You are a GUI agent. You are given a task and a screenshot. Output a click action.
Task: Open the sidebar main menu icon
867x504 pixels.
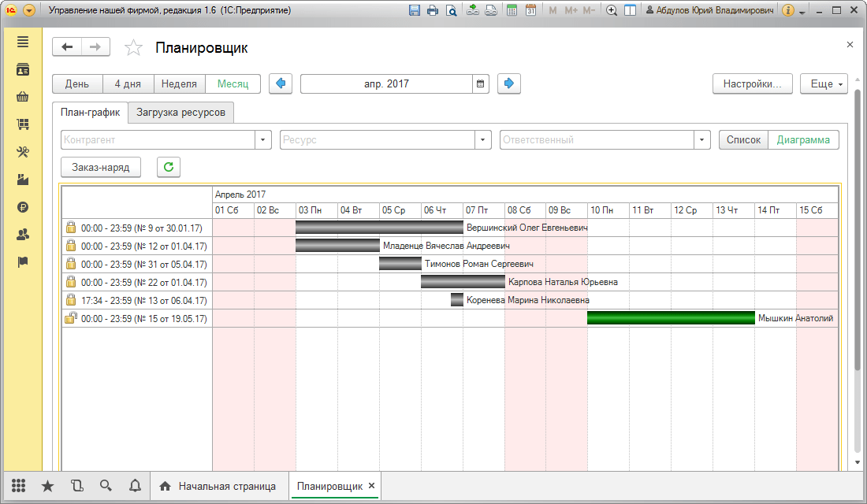pyautogui.click(x=23, y=42)
